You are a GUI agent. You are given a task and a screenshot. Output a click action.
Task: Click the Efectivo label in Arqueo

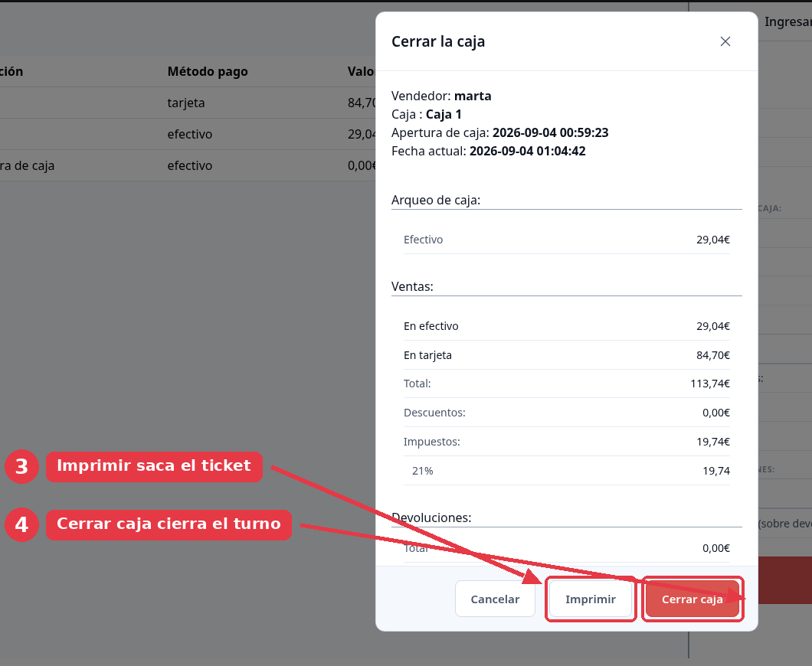click(423, 240)
